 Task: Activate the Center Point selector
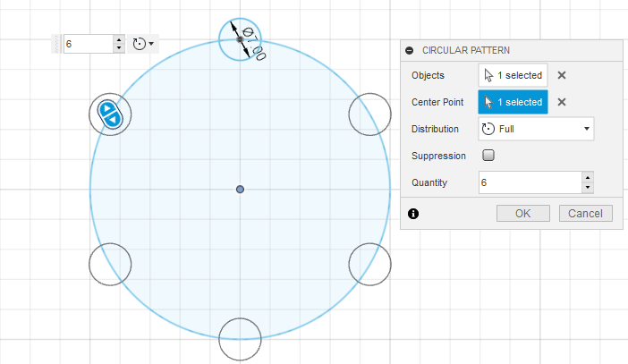point(513,102)
